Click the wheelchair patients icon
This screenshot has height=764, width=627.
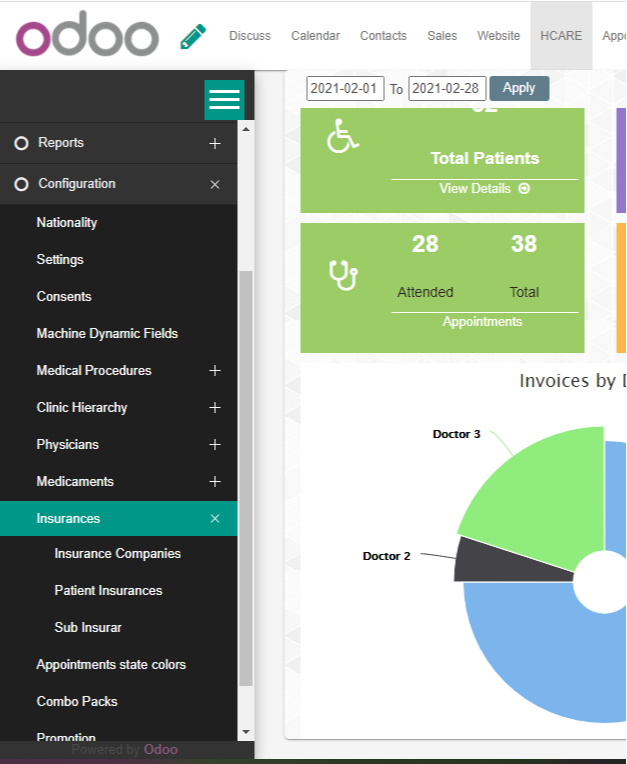click(343, 138)
